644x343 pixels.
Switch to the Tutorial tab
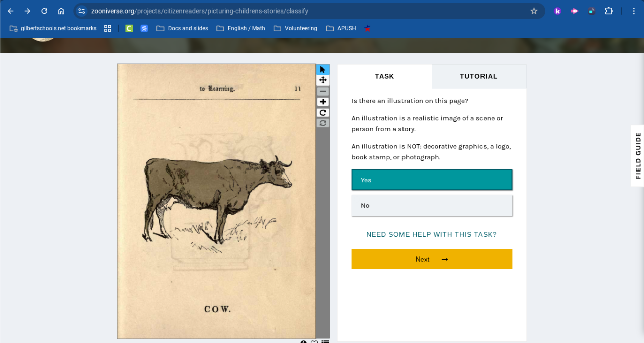(x=478, y=76)
